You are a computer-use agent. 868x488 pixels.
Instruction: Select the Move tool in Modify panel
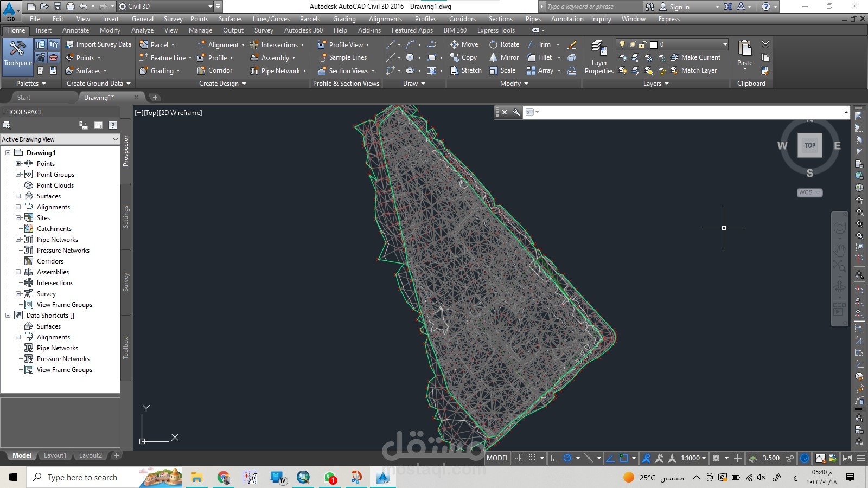(464, 44)
